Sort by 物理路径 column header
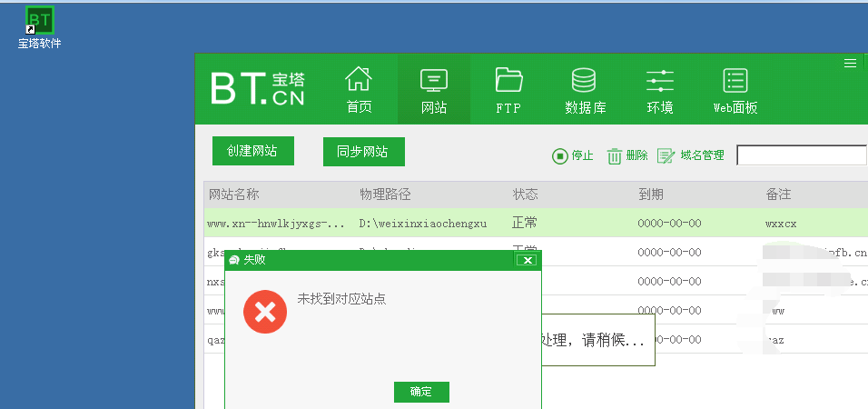 pos(385,195)
